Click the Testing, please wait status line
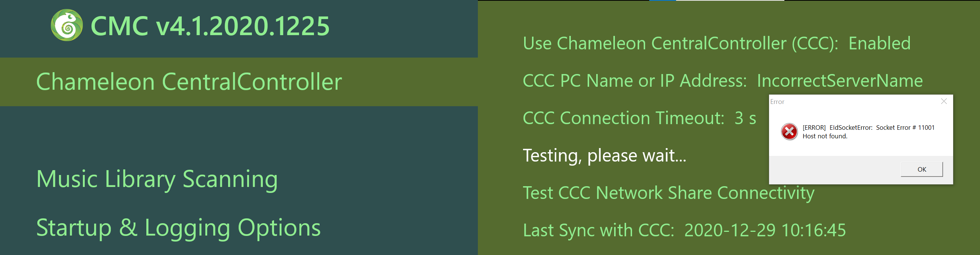This screenshot has width=980, height=255. pos(604,156)
